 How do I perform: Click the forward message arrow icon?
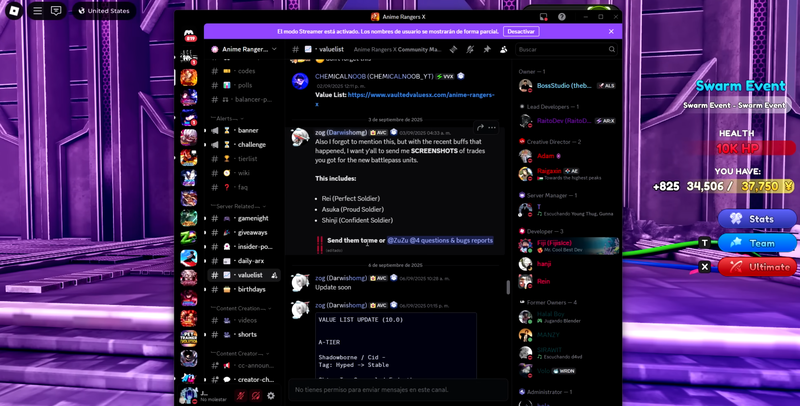coord(480,128)
